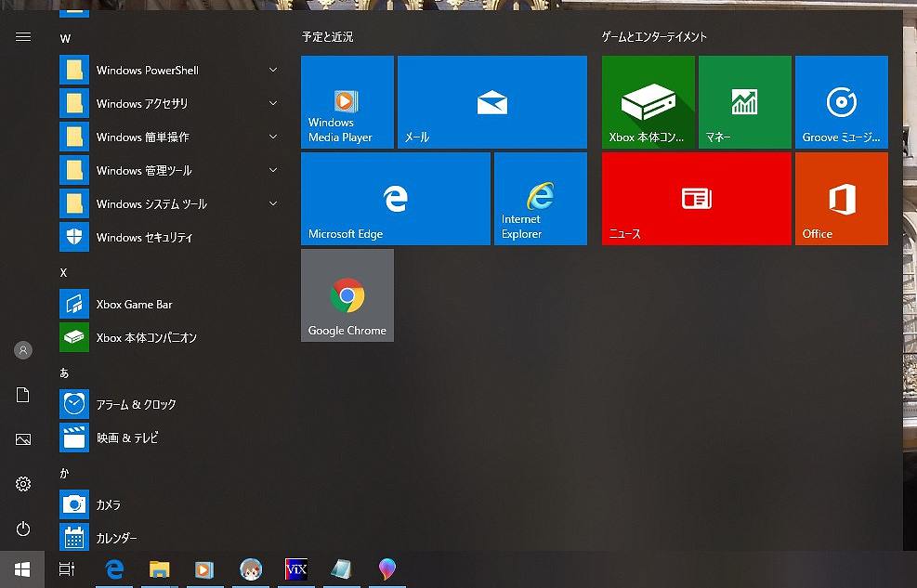The image size is (917, 588).
Task: Expand the Windows PowerShell folder chevron
Action: 273,70
